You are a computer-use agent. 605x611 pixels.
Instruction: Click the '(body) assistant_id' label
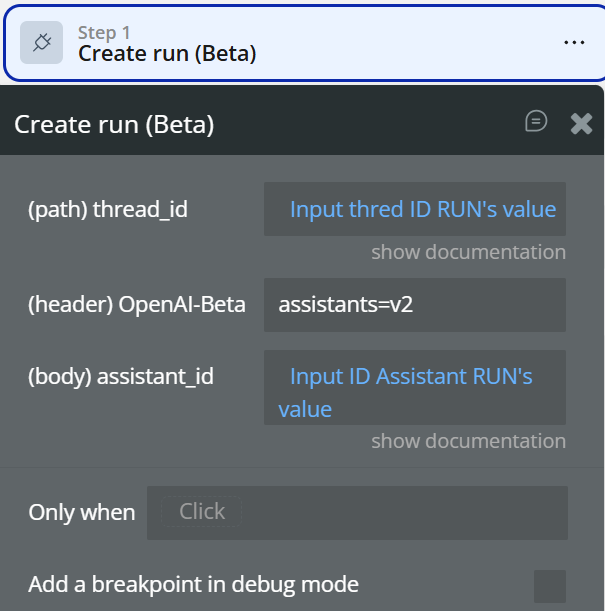tap(120, 377)
